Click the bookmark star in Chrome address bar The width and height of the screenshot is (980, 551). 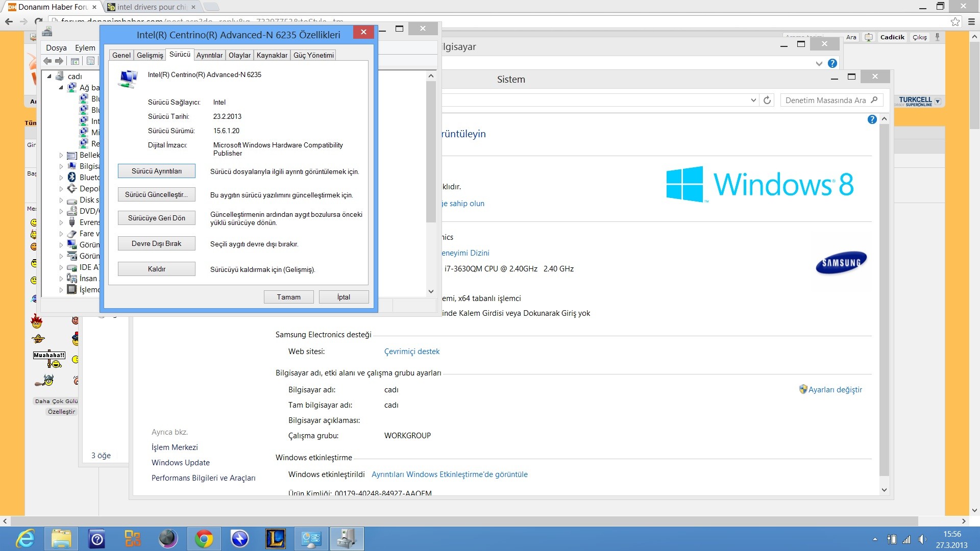point(955,21)
